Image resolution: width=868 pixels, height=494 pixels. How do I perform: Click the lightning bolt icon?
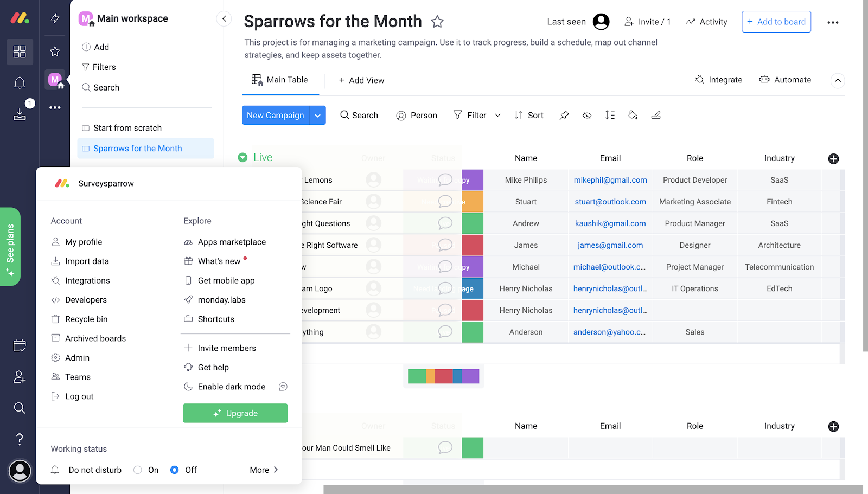(x=55, y=18)
